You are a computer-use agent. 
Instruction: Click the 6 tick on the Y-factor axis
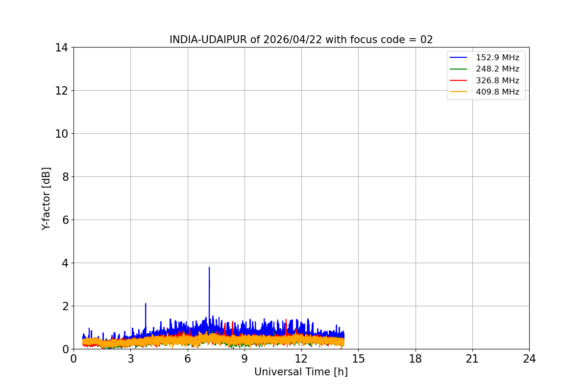click(x=64, y=220)
